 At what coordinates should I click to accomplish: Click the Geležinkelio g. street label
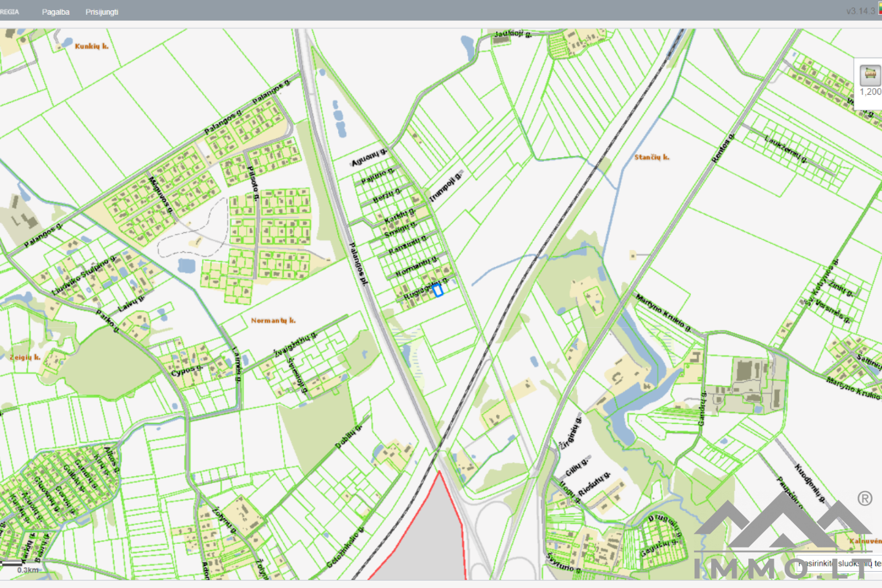tap(345, 547)
